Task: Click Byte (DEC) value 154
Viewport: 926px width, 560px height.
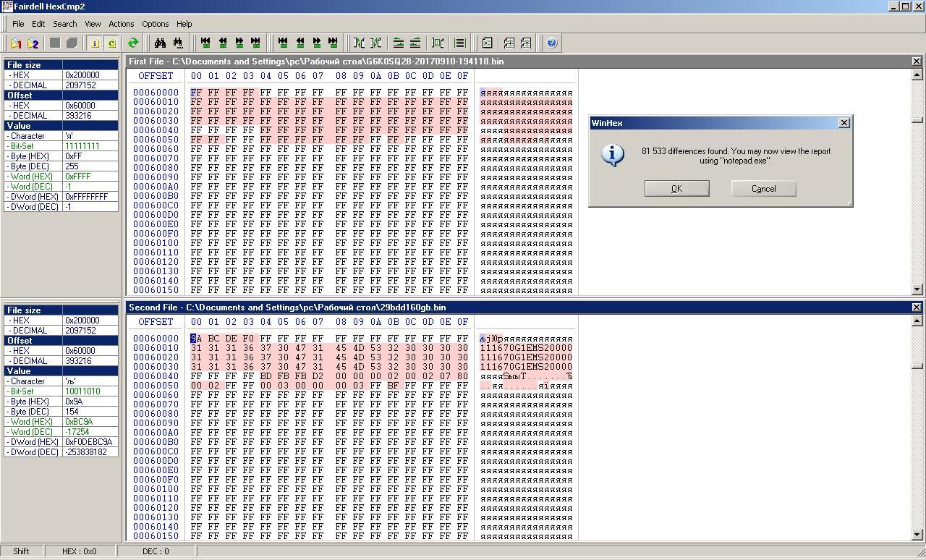Action: click(x=90, y=412)
